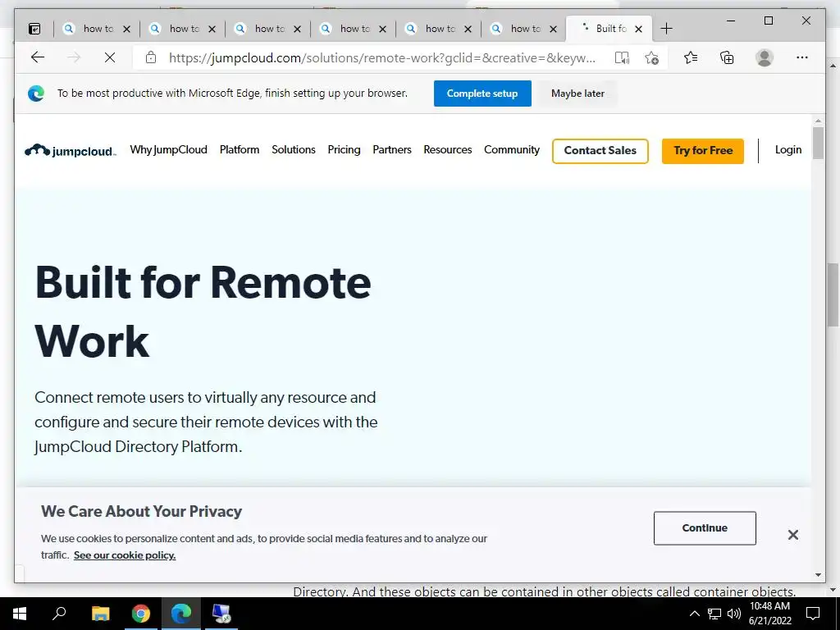Click the Login link

[788, 150]
